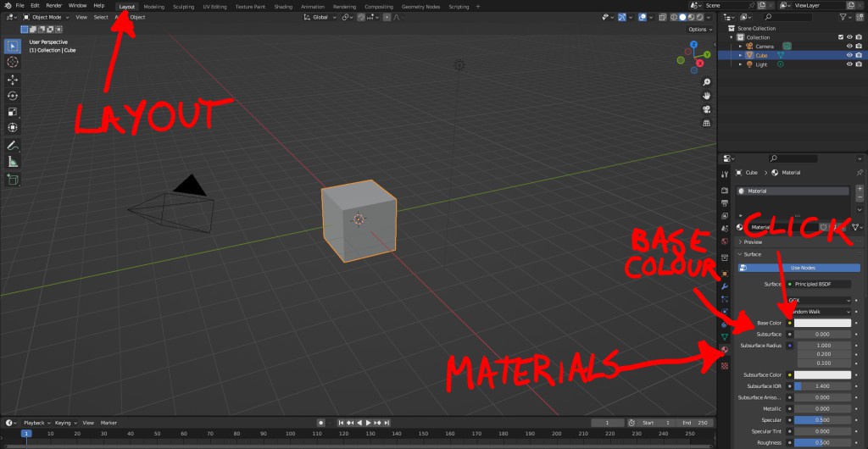Toggle camera view with the camera icon
This screenshot has width=868, height=449.
(706, 109)
